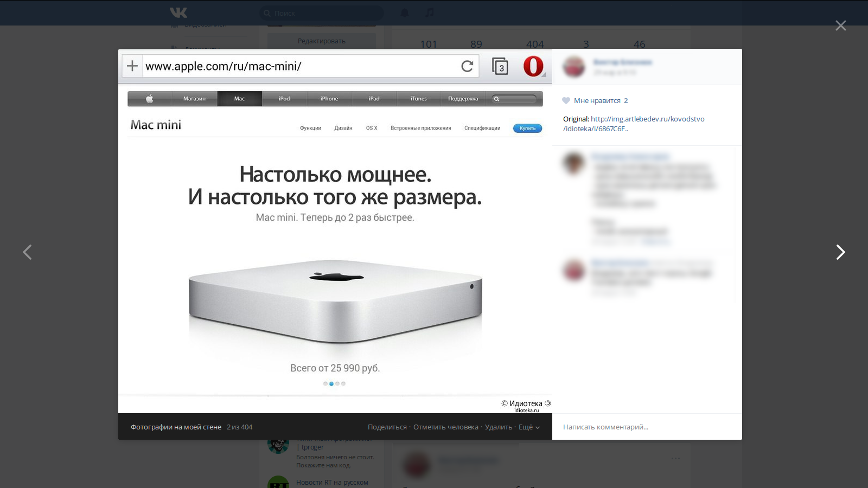
Task: Open the img.artlebedev.ru original link
Action: tap(634, 124)
